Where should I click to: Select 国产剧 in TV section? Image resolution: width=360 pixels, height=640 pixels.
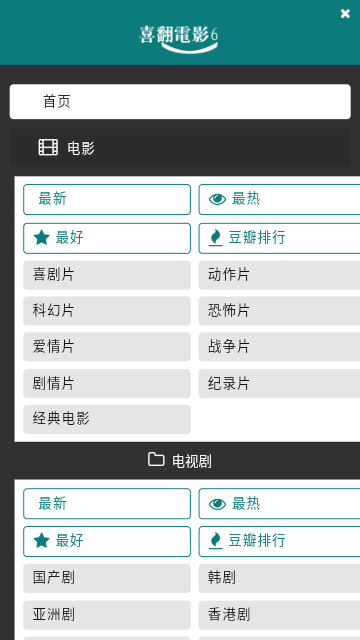[x=107, y=578]
